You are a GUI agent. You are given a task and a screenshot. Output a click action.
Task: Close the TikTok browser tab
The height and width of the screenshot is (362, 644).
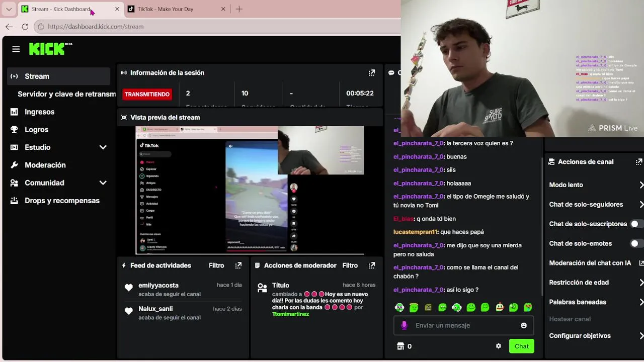coord(223,9)
